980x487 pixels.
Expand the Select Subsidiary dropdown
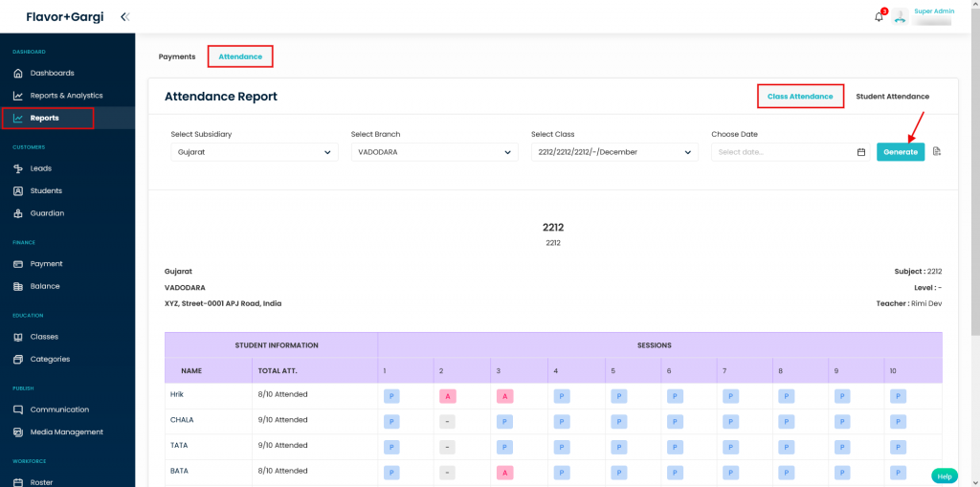point(254,152)
